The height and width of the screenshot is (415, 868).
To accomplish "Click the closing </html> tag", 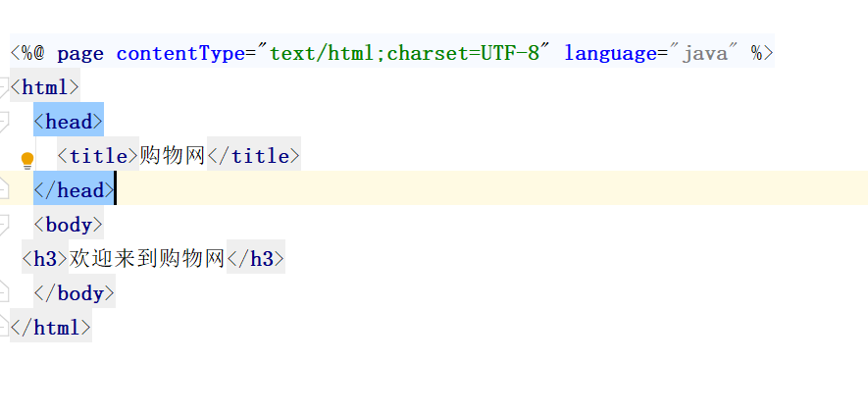I will 51,328.
